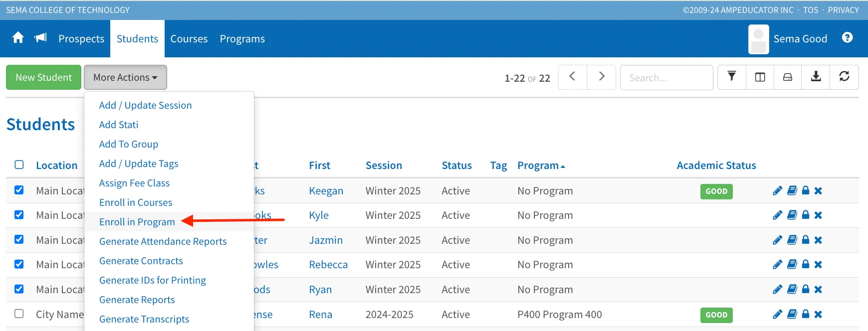Viewport: 868px width, 331px height.
Task: Open the filter funnel tool
Action: [732, 77]
